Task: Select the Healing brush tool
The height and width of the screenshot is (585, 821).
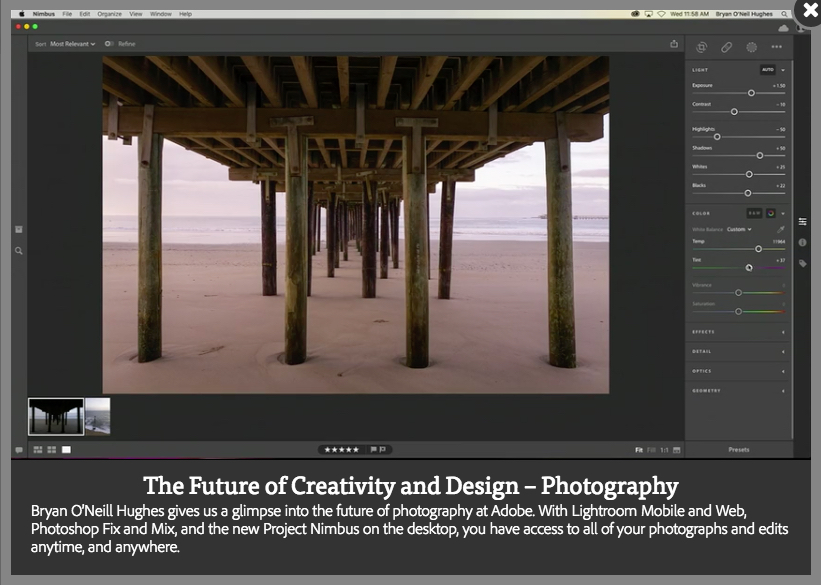Action: coord(726,47)
